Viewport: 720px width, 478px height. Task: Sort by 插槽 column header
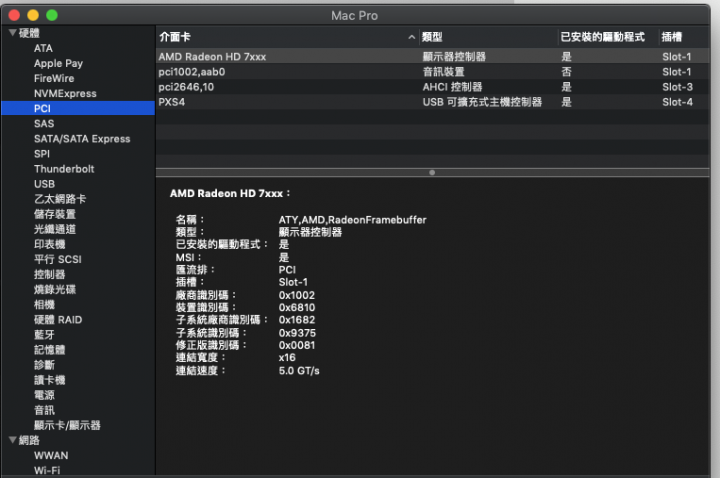point(672,37)
